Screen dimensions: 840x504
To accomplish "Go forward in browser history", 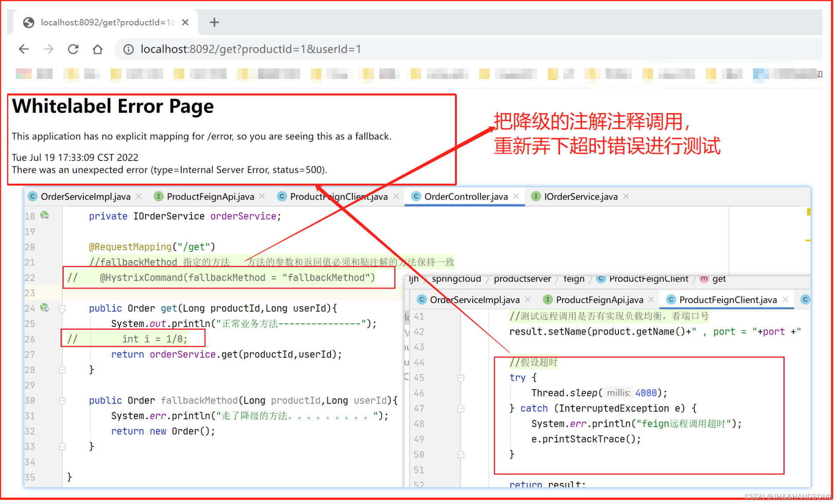I will (x=48, y=49).
